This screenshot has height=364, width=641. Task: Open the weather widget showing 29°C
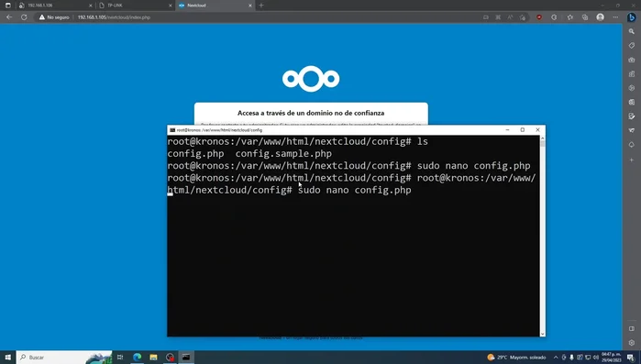(516, 357)
